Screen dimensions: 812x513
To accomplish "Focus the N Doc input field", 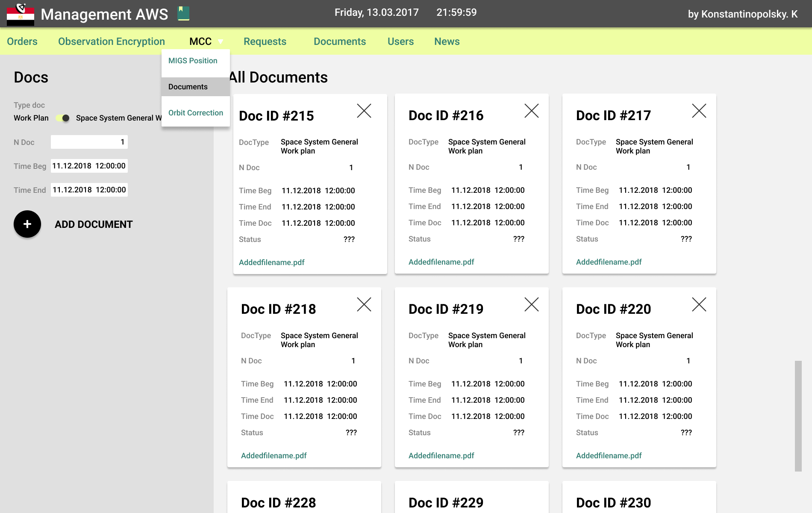I will [x=89, y=142].
